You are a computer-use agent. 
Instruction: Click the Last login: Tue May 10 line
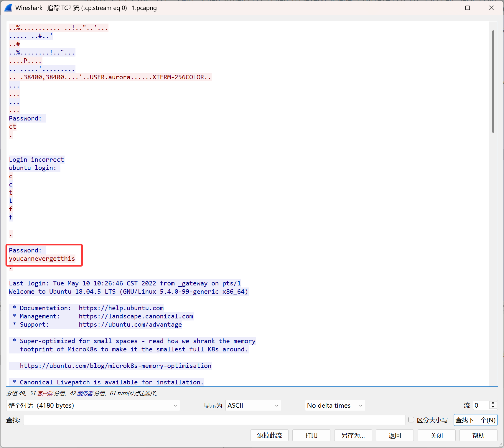pyautogui.click(x=125, y=283)
